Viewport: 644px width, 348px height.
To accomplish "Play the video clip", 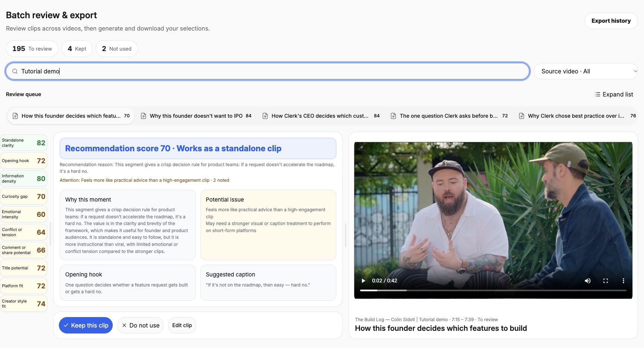I will [x=363, y=281].
